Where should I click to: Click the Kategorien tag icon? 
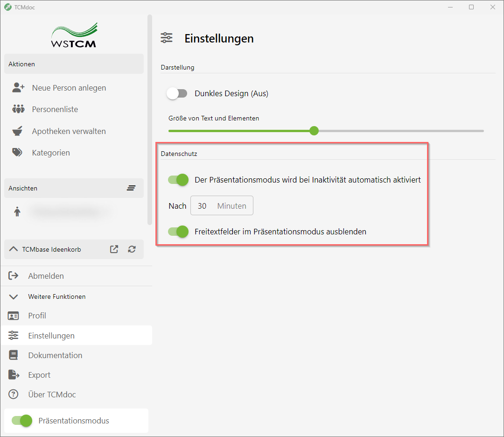pyautogui.click(x=18, y=153)
